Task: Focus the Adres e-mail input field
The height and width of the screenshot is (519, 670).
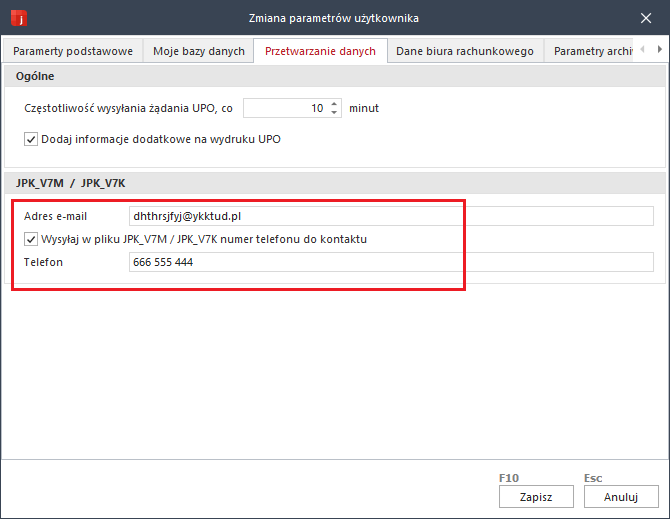Action: [x=391, y=217]
